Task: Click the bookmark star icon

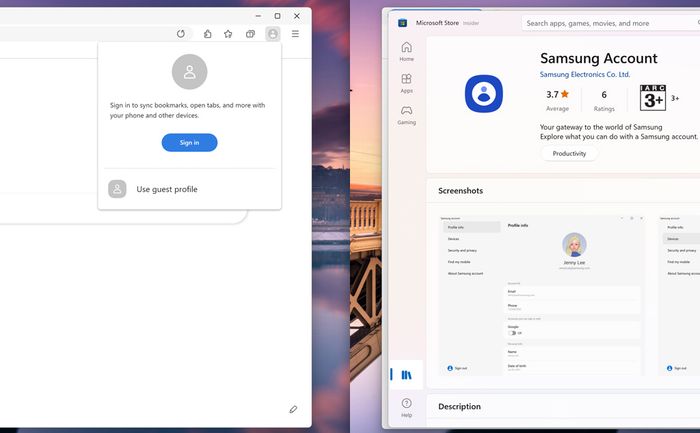Action: tap(228, 34)
